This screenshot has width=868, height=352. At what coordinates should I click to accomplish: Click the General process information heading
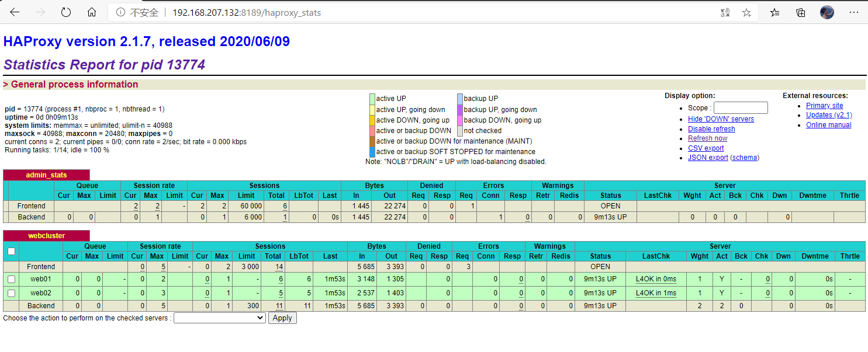click(71, 84)
